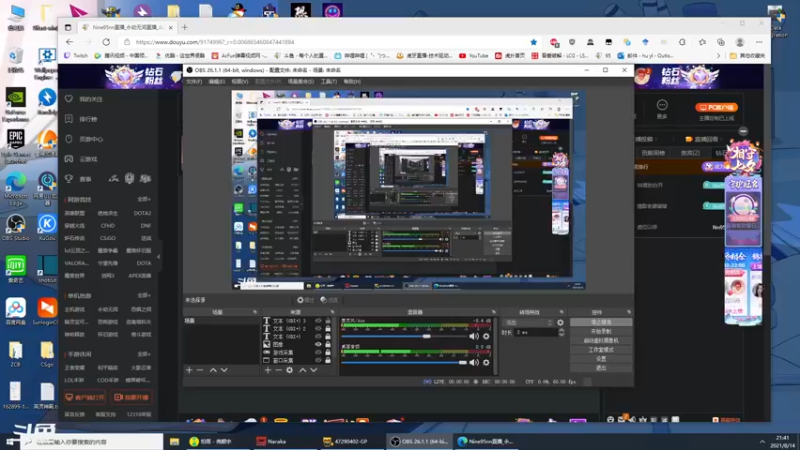Pop out the Scenes dock panel
This screenshot has width=800, height=450.
[255, 312]
